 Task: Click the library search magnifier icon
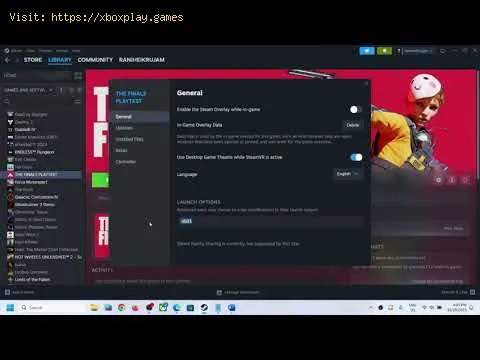(x=7, y=101)
